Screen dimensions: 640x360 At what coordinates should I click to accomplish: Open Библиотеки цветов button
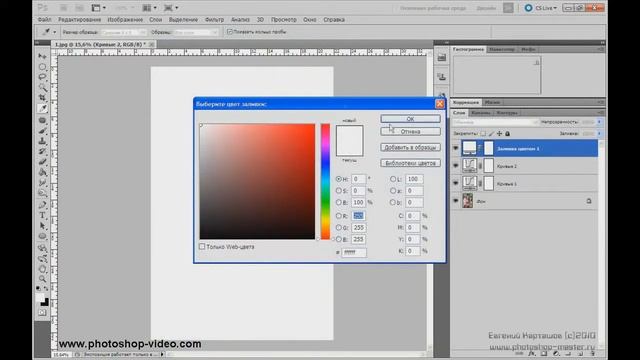[410, 163]
